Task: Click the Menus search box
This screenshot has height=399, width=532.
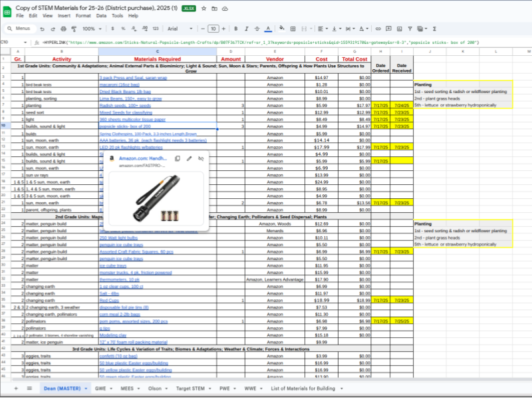Action: 21,29
